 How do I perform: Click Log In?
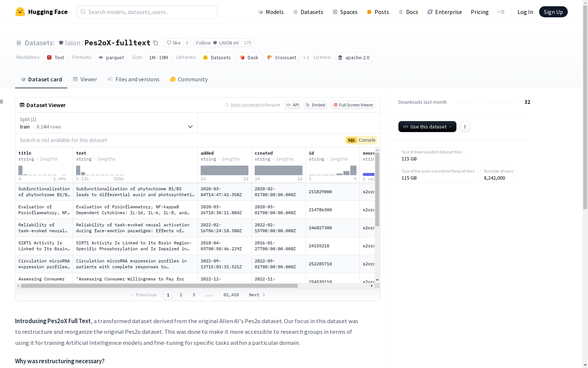[525, 12]
